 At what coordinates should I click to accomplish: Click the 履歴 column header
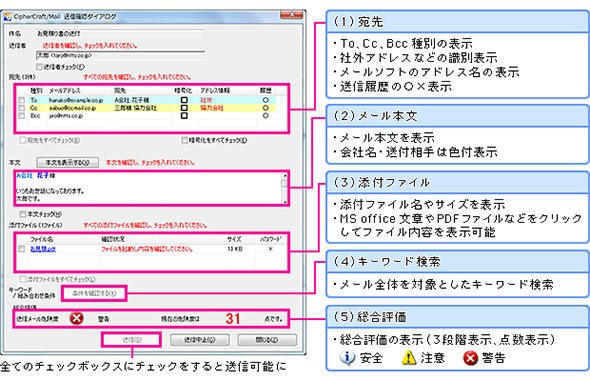[266, 91]
